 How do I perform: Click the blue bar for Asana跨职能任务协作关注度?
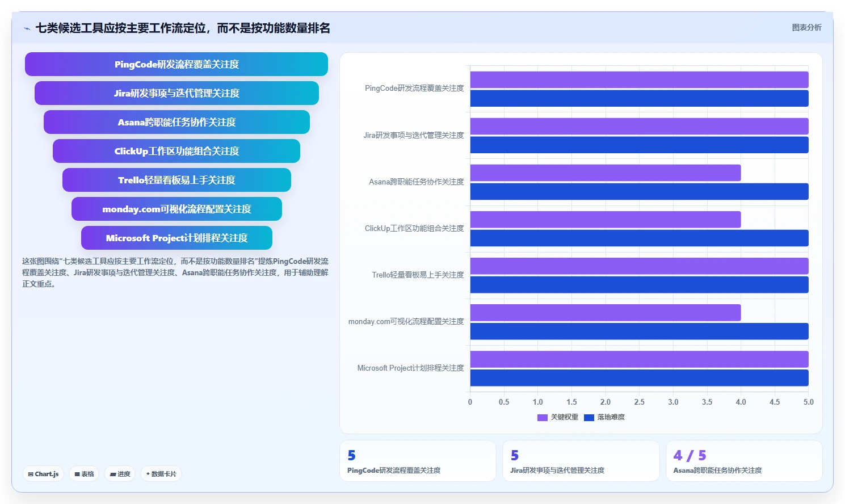[639, 191]
